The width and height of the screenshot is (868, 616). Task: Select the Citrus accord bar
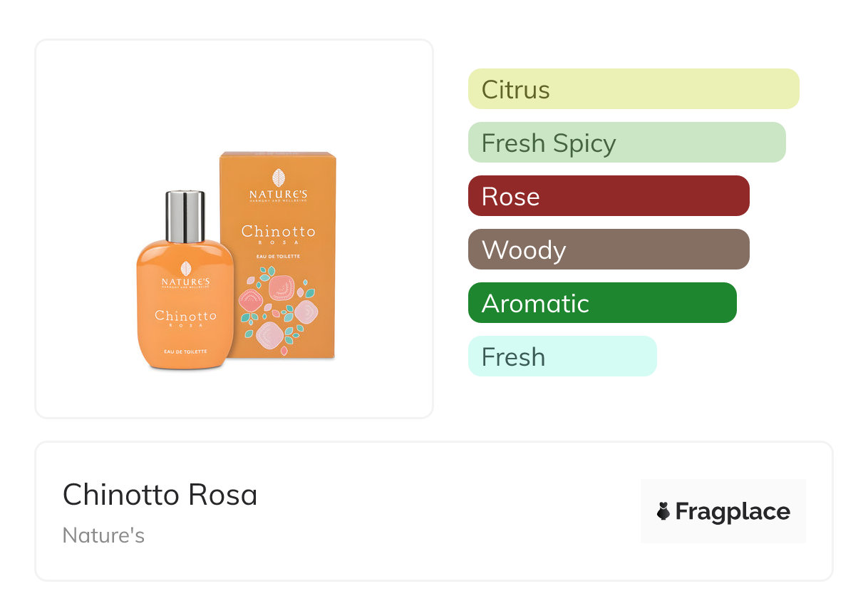click(634, 89)
